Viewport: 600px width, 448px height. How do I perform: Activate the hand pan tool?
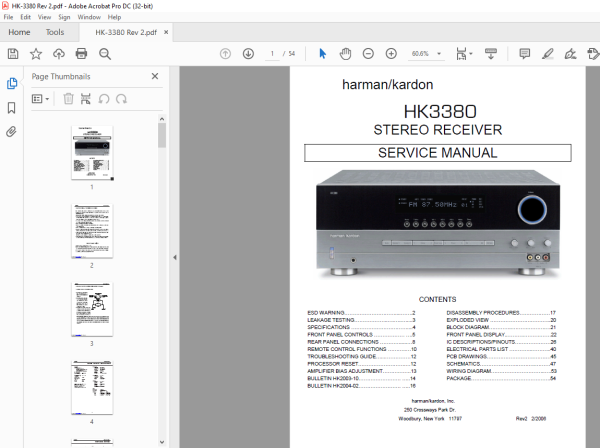click(x=345, y=54)
